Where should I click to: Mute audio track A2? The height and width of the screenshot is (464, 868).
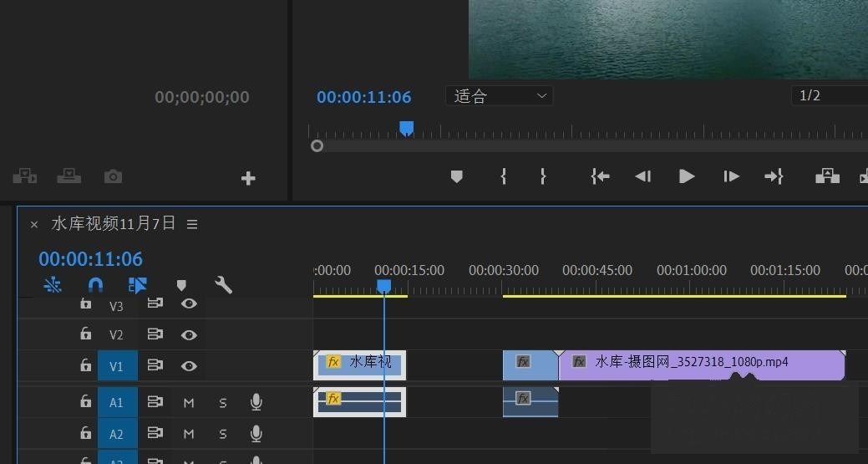189,434
